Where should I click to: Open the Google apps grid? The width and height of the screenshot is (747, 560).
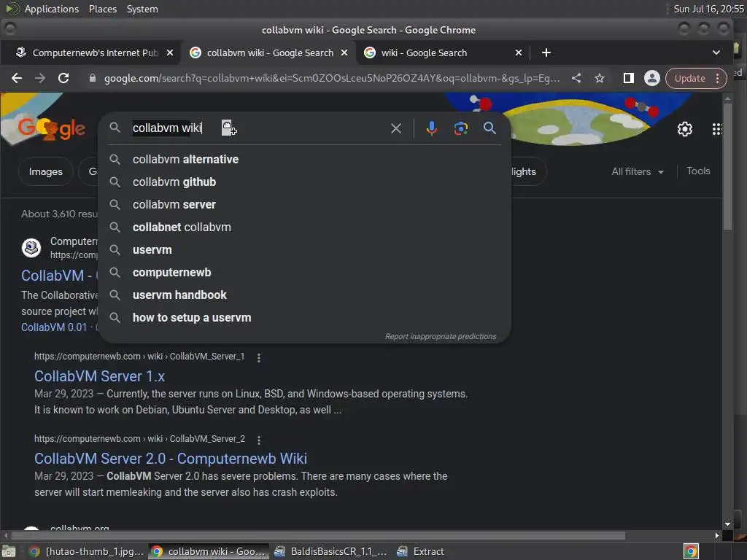tap(717, 128)
